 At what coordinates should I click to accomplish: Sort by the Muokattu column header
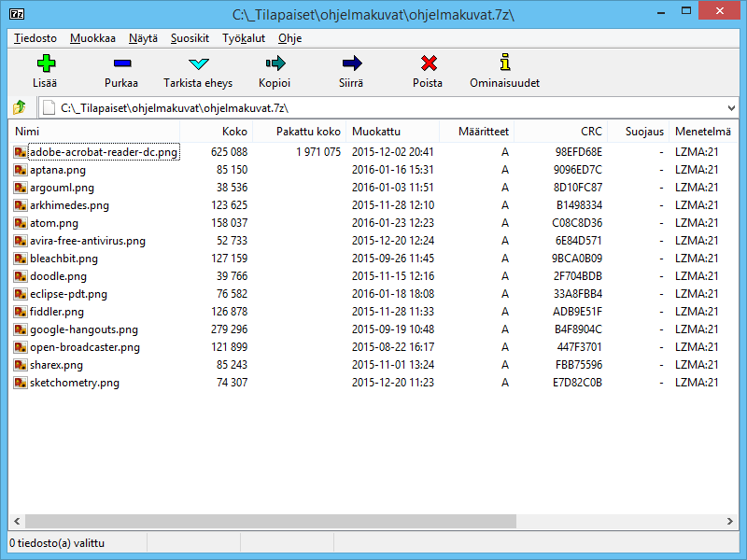click(392, 132)
